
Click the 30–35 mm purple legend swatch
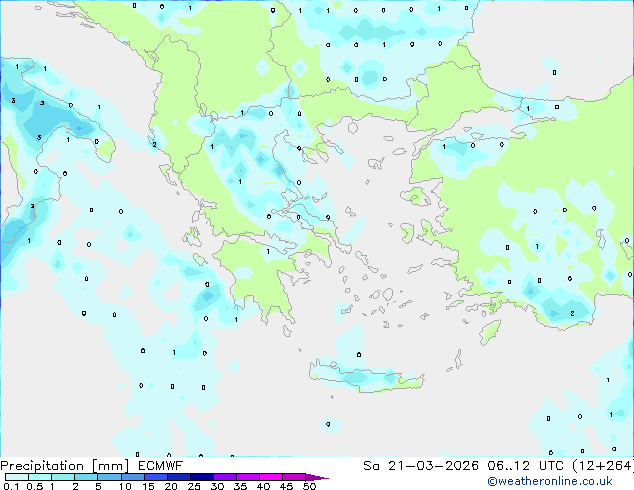(225, 477)
